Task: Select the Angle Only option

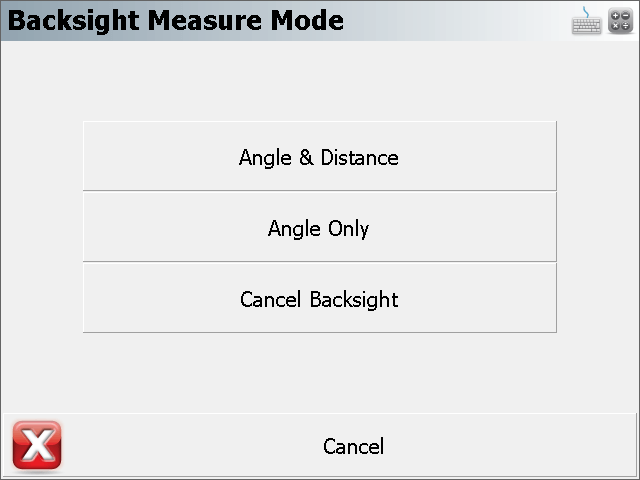Action: [320, 227]
